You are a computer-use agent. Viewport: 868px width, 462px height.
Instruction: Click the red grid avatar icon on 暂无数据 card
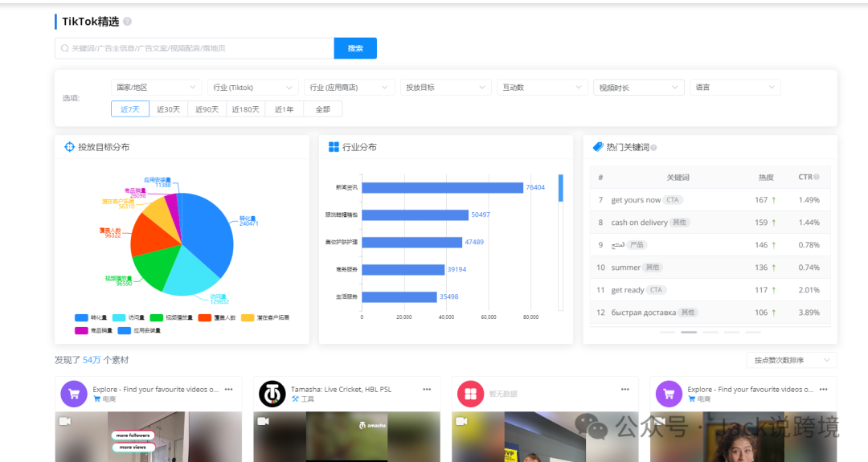tap(470, 394)
